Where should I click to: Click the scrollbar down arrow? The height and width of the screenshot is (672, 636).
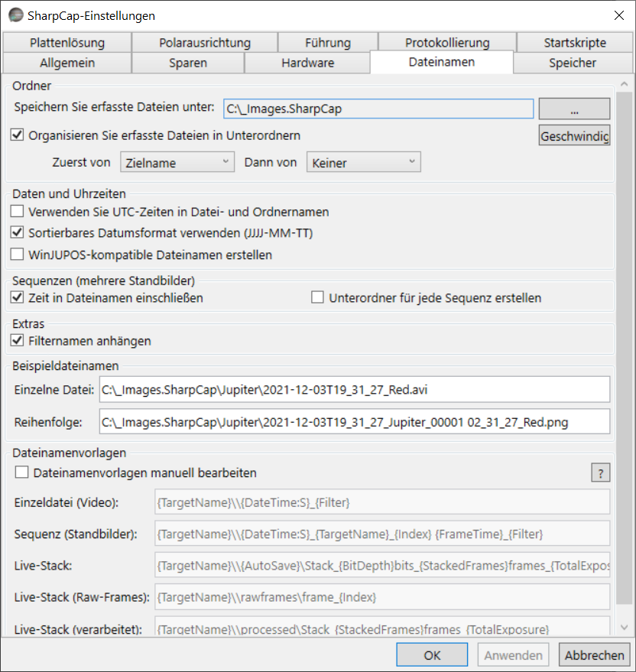coord(624,627)
